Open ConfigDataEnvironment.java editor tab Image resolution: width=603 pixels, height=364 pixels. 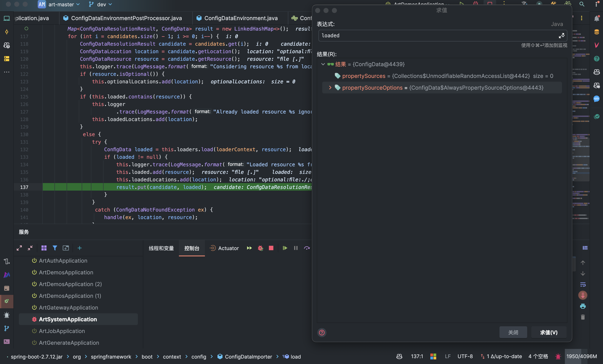click(x=241, y=18)
